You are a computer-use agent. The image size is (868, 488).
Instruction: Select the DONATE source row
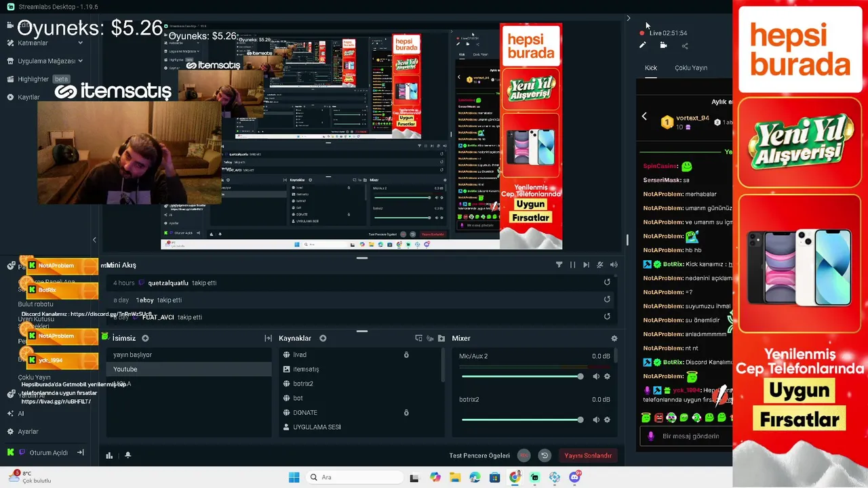coord(359,412)
